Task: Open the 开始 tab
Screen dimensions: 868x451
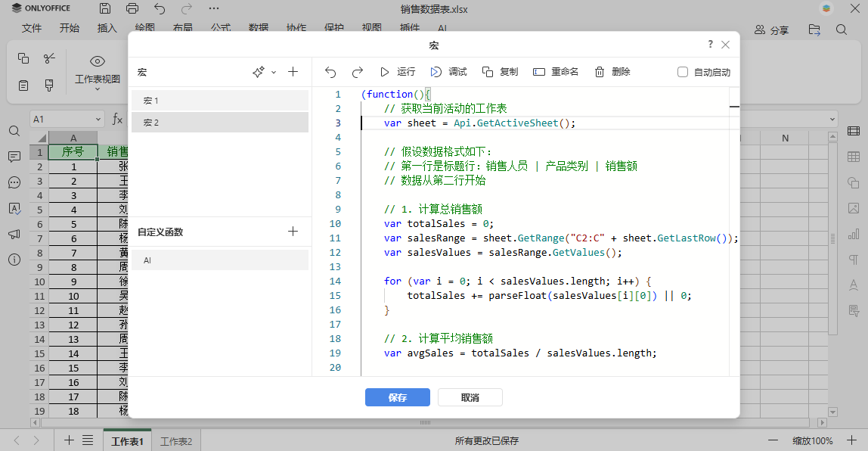Action: click(x=70, y=28)
